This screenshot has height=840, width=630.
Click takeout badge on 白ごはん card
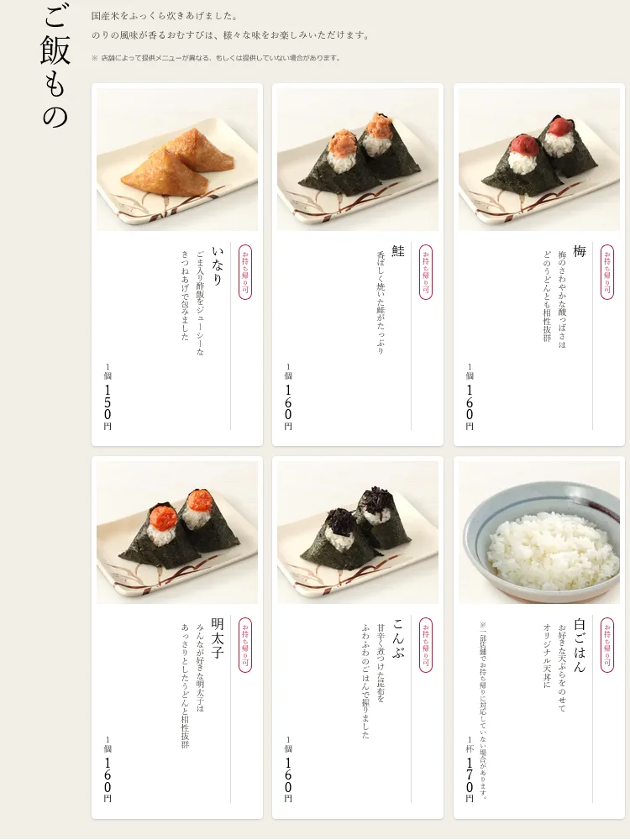(607, 645)
